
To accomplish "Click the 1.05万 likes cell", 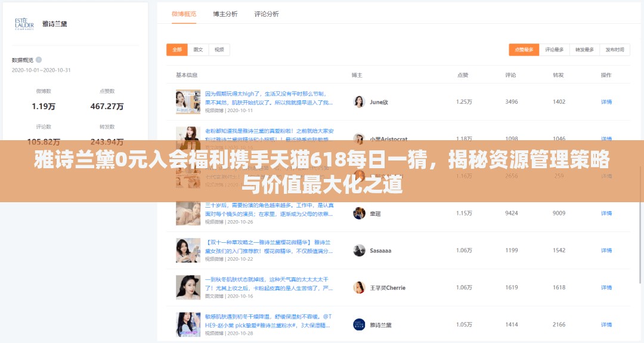I will pos(464,325).
